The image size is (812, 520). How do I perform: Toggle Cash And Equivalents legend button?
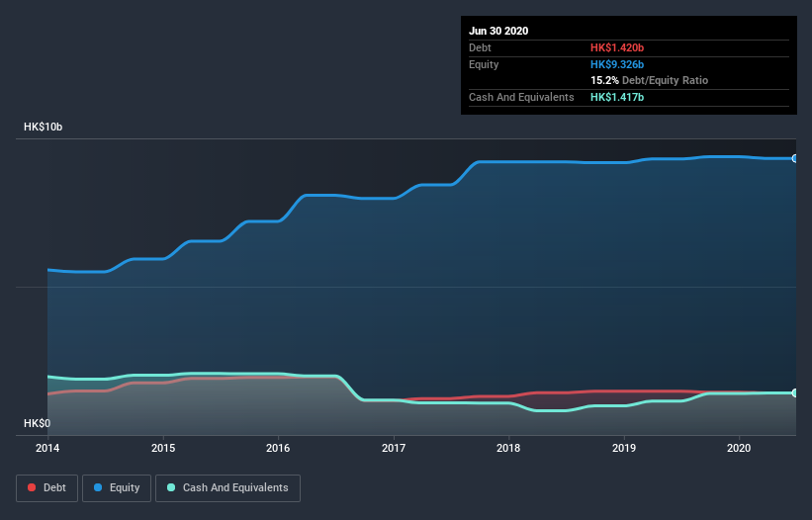point(227,488)
